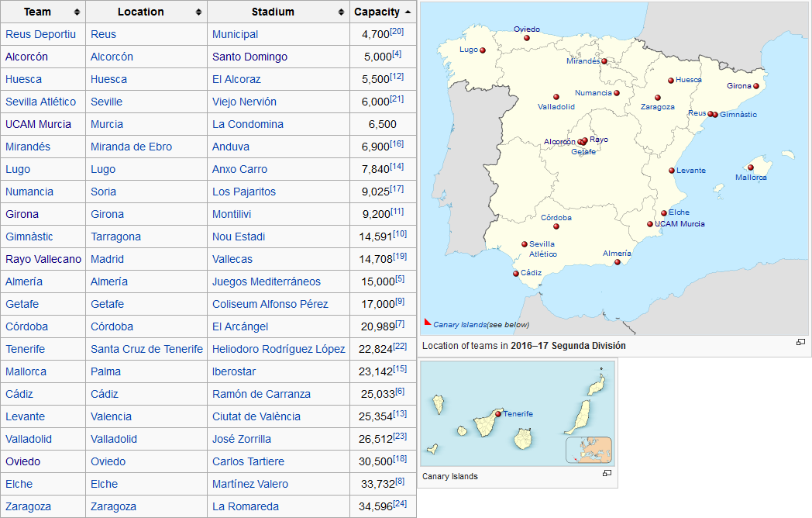Viewport: 812px width, 518px height.
Task: Sort the table by Stadium column arrows
Action: 341,12
